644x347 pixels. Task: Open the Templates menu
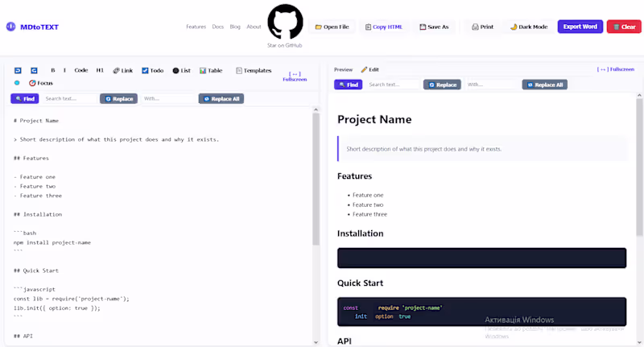pos(254,71)
